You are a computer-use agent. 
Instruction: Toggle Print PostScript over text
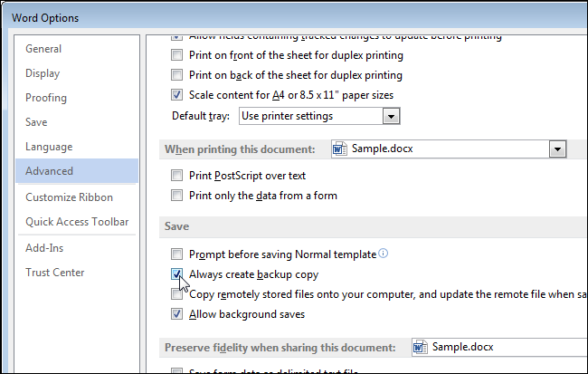[177, 176]
